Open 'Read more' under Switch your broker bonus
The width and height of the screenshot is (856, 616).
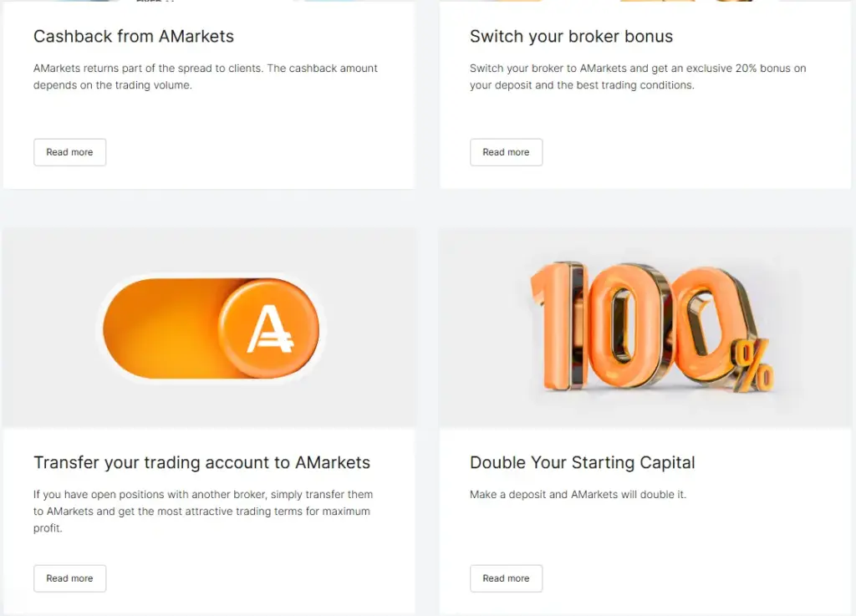(x=506, y=152)
